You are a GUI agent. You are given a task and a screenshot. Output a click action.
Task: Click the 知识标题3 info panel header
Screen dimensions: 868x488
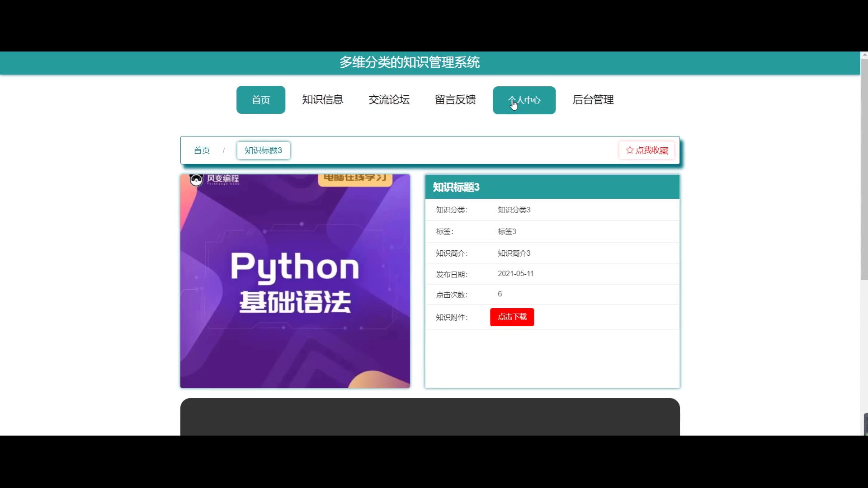[x=552, y=187]
